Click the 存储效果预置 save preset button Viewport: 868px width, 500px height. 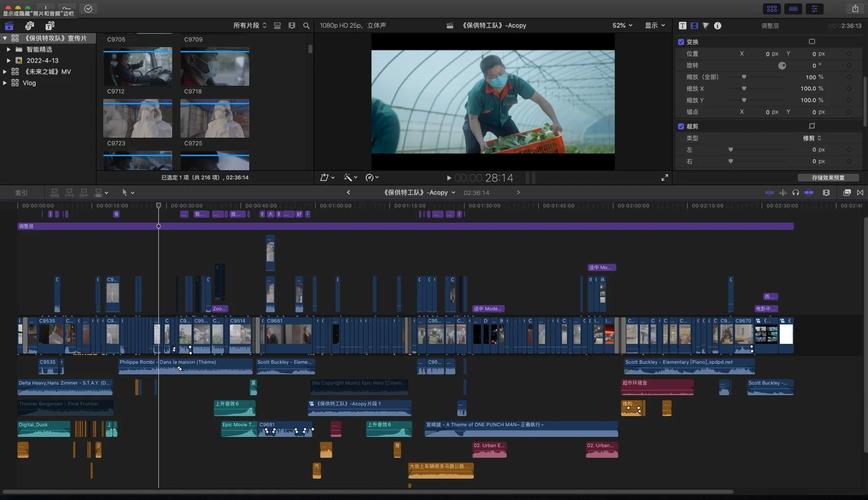tap(828, 178)
